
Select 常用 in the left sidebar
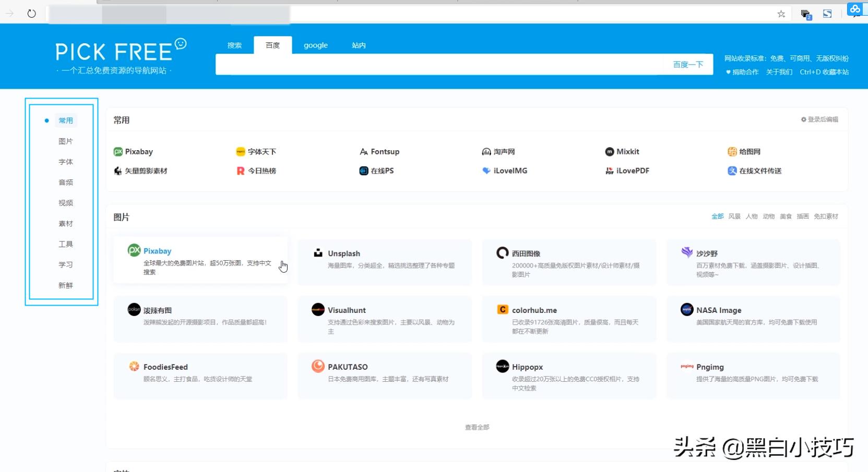[x=66, y=120]
